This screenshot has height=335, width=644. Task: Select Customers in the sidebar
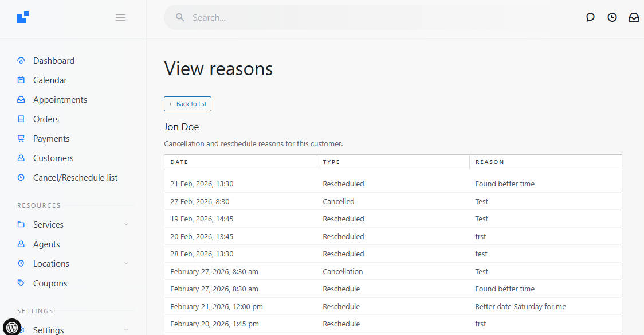pos(53,158)
